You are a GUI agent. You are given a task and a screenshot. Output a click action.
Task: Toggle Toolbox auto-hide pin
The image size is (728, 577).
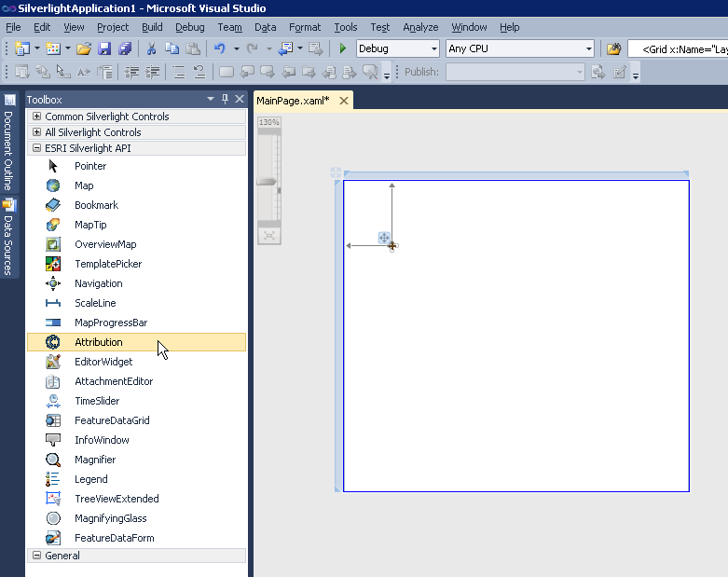pos(226,99)
